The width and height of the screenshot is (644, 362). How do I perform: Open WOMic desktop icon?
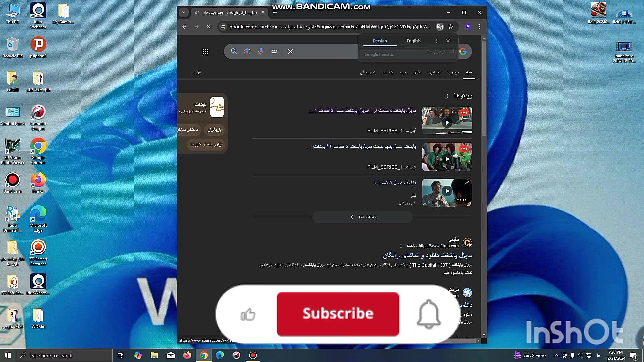pyautogui.click(x=38, y=318)
